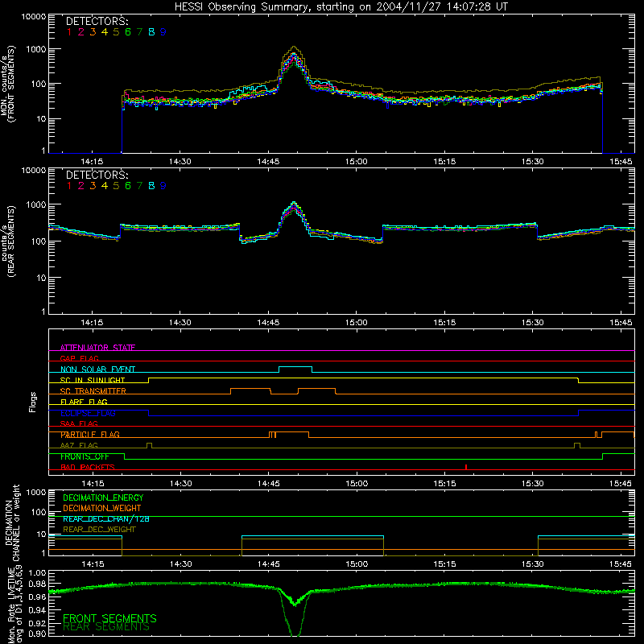This screenshot has width=644, height=644.
Task: Click the 10000 y-axis tick of front segments plot
Action: click(x=34, y=17)
